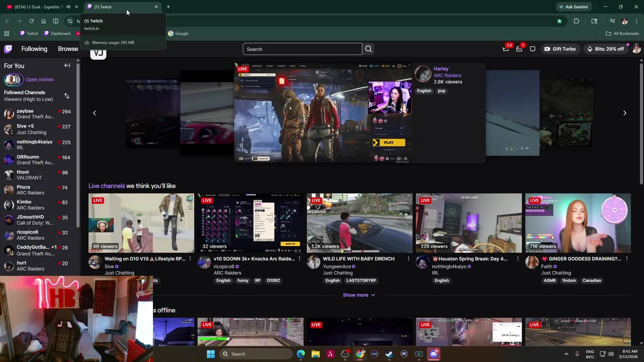This screenshot has height=362, width=644.
Task: Open the Browse page
Action: (68, 49)
